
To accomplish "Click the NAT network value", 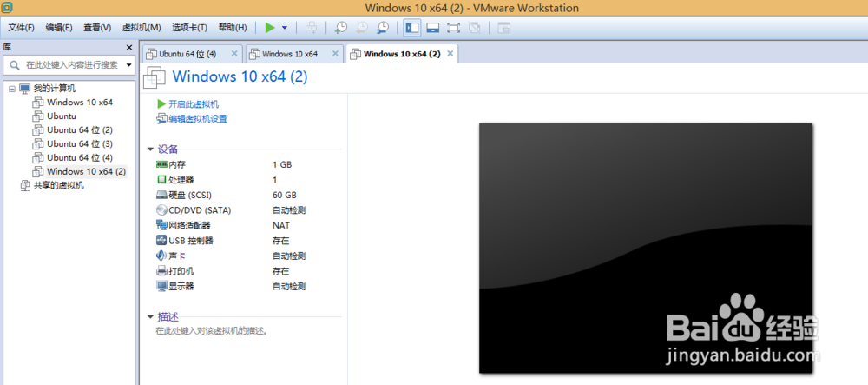I will (280, 225).
